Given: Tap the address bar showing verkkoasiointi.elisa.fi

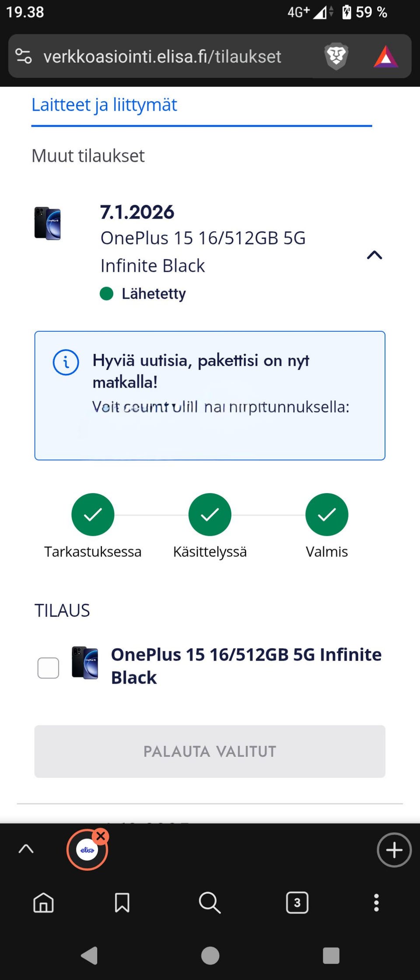Looking at the screenshot, I should coord(162,56).
